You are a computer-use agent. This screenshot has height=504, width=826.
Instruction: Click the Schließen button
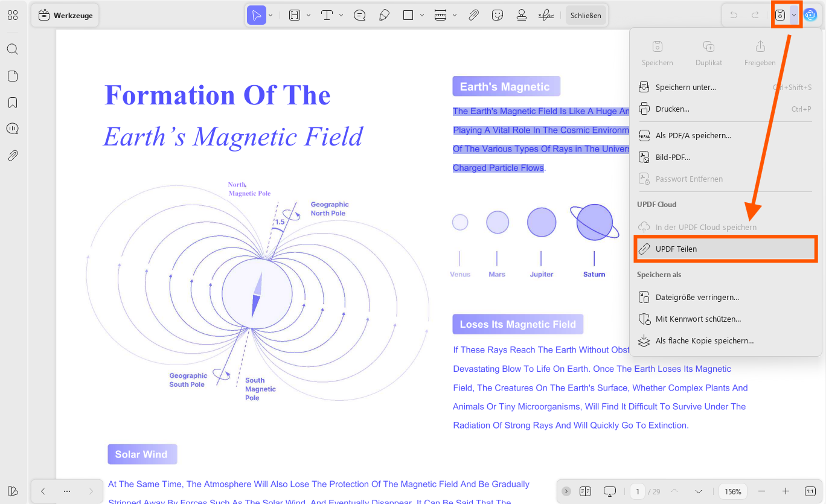[586, 16]
